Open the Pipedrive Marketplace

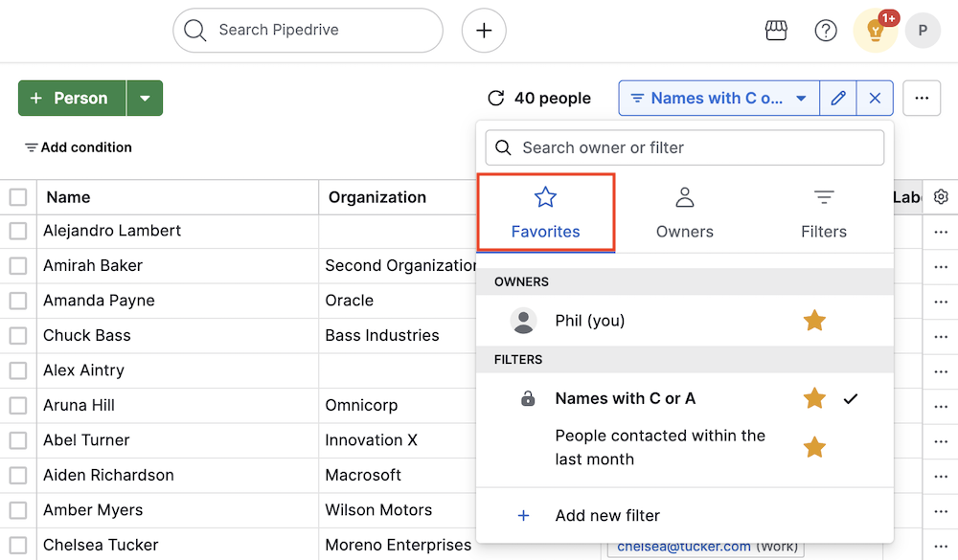click(776, 30)
